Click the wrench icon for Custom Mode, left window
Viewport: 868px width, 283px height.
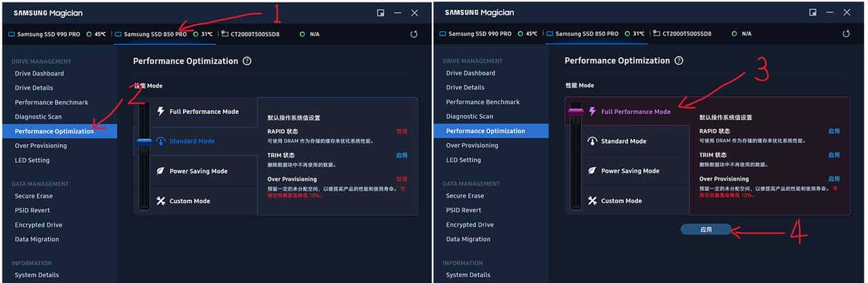(x=161, y=201)
